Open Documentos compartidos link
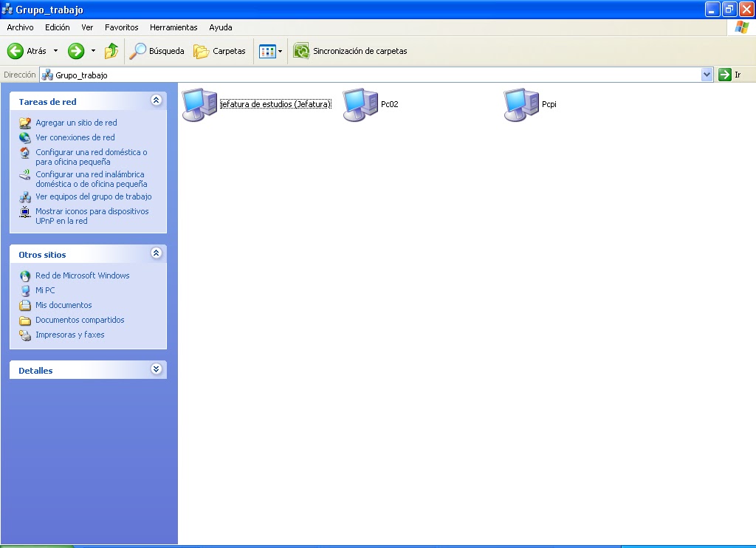The width and height of the screenshot is (756, 548). coord(80,320)
